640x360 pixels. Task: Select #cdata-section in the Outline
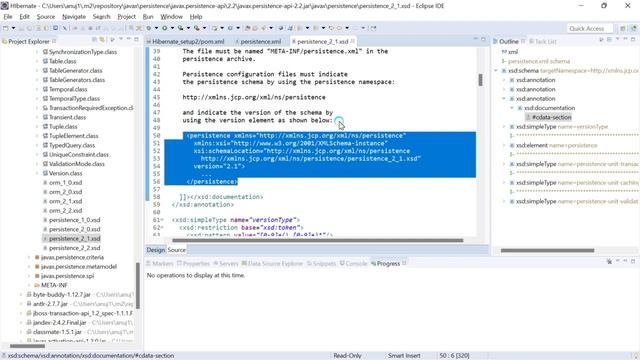pyautogui.click(x=551, y=117)
